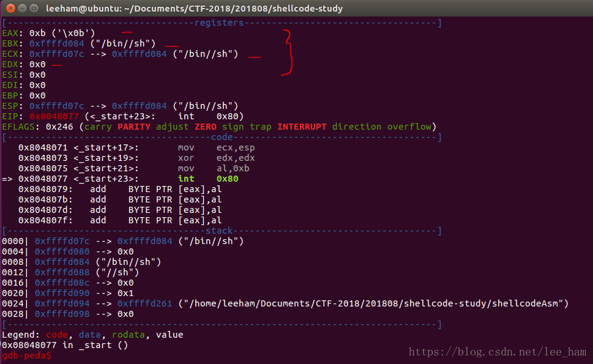The height and width of the screenshot is (364, 593).
Task: Click stack entry 0012 address 0xffffd088
Action: click(62, 272)
